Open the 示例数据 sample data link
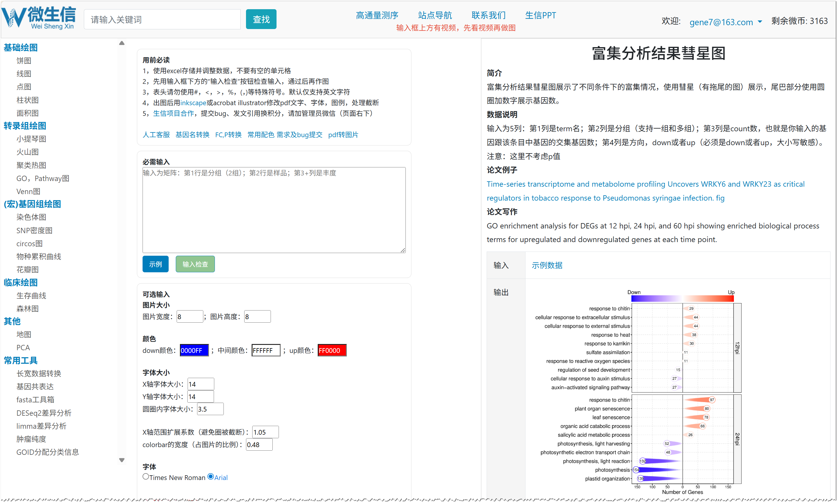This screenshot has width=837, height=504. click(547, 265)
